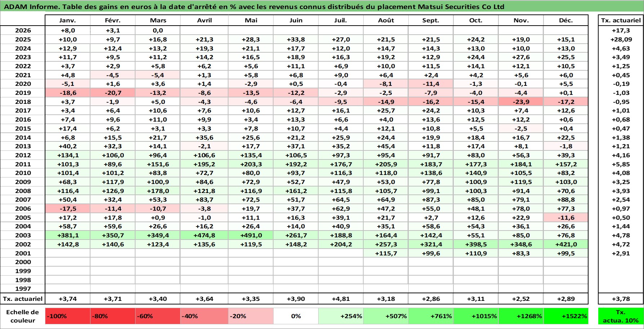Click the +115,7 cell in row 2001
This screenshot has height=329, width=644.
pyautogui.click(x=386, y=253)
